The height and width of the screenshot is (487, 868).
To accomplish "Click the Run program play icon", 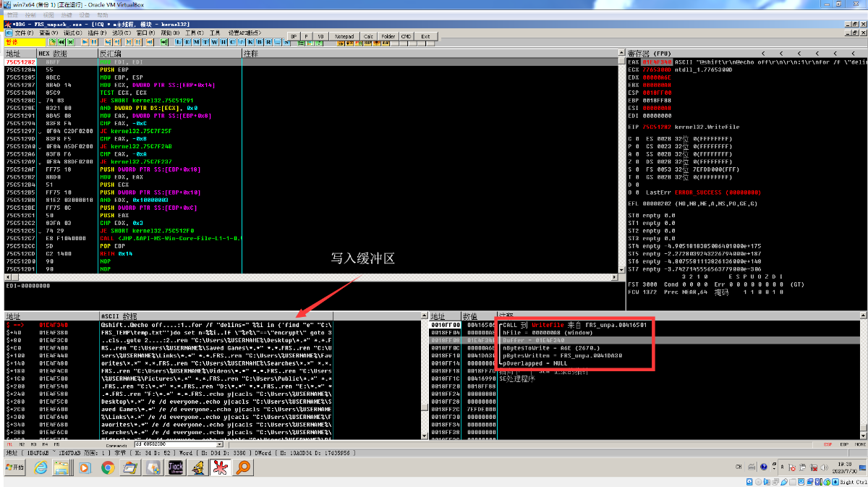I will point(85,42).
